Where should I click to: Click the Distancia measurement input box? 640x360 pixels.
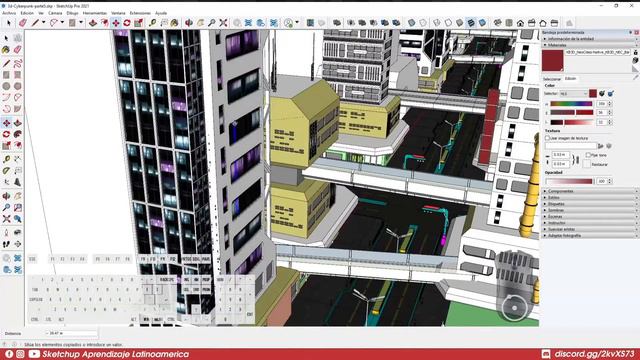click(x=71, y=333)
